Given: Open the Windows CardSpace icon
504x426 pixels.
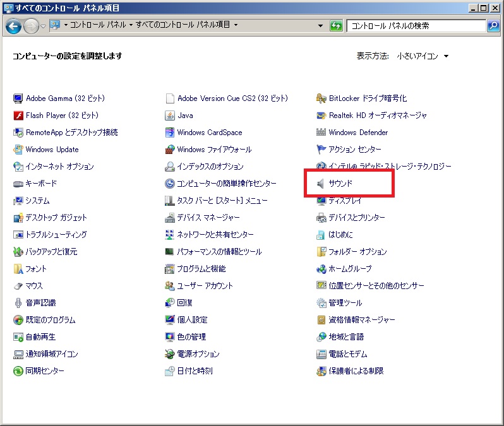Looking at the screenshot, I should [x=170, y=133].
